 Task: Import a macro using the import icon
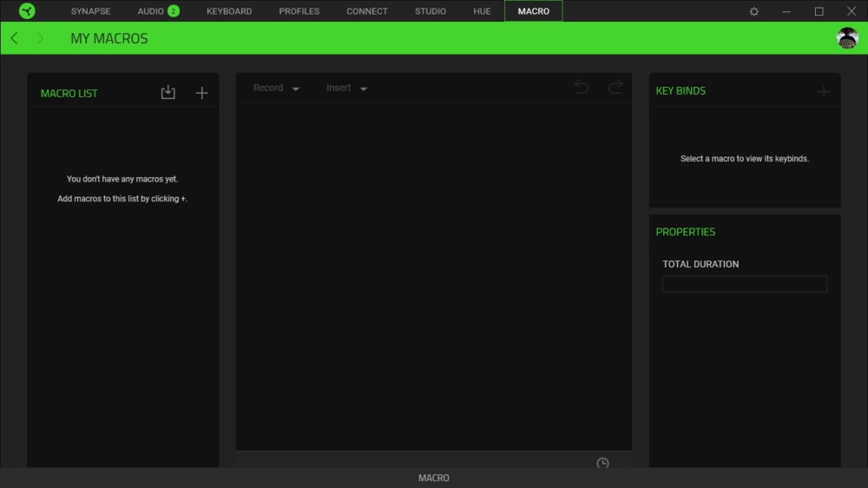pyautogui.click(x=168, y=93)
